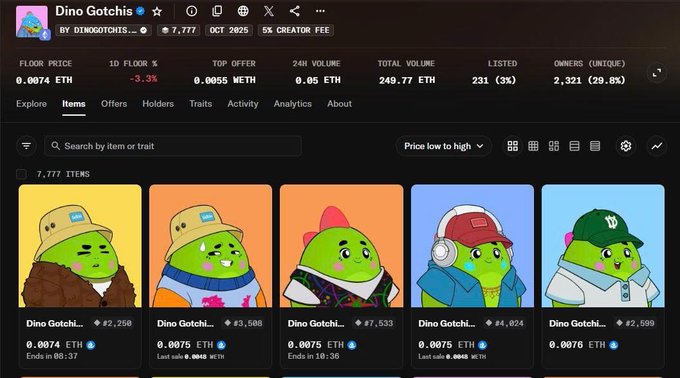Open Dino Gotchi #2,250 image
This screenshot has height=378, width=680.
click(80, 246)
